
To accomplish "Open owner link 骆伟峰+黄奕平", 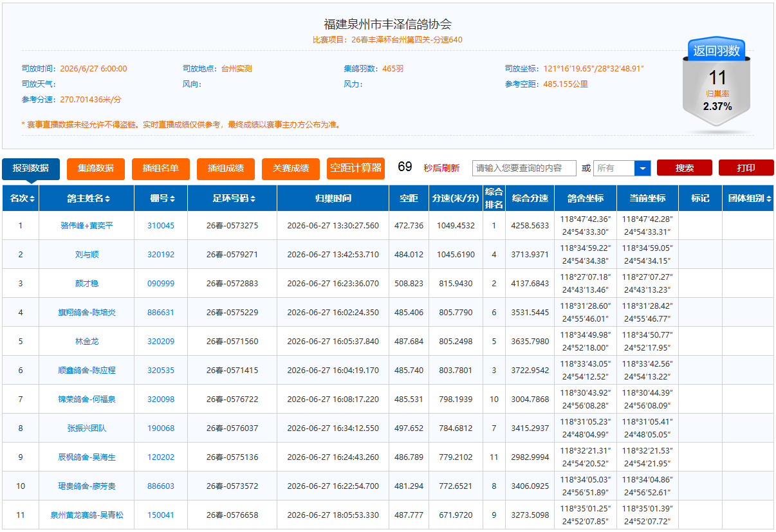I will 87,226.
